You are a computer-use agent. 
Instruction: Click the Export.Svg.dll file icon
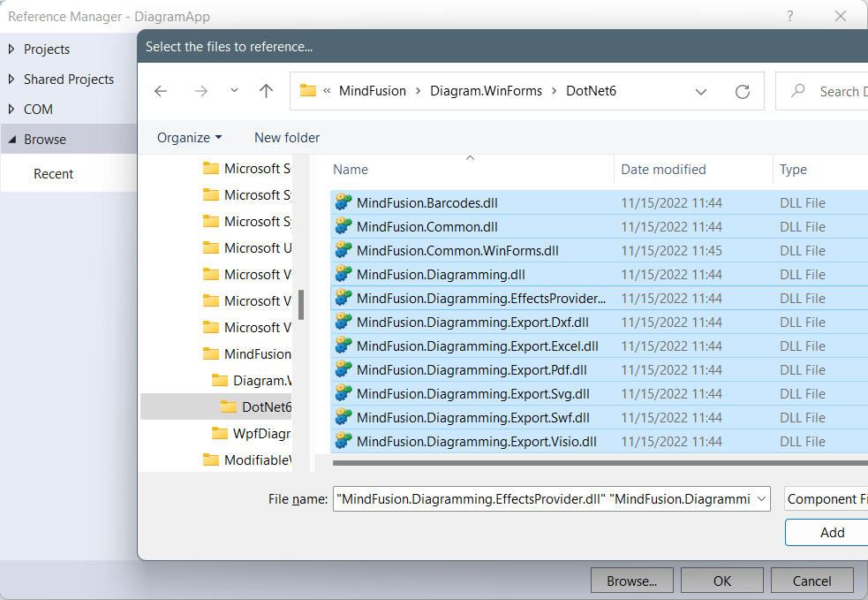[343, 393]
